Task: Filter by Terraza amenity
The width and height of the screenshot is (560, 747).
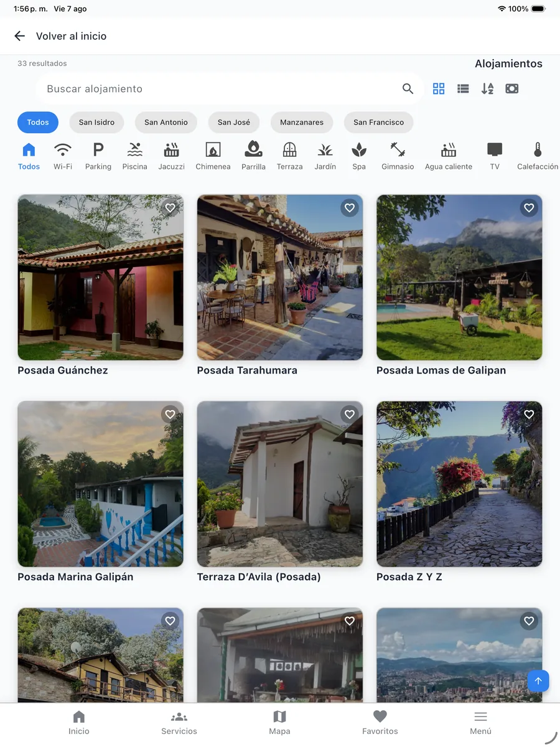Action: pyautogui.click(x=290, y=156)
